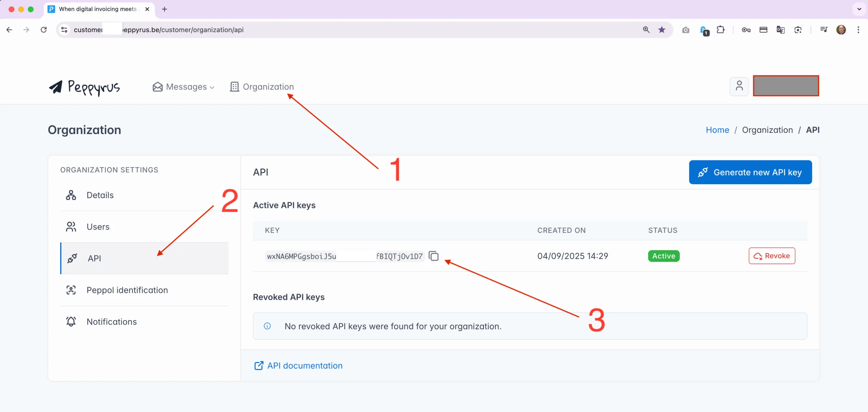The image size is (868, 412).
Task: Click the zoom magnifier in address bar
Action: click(646, 30)
